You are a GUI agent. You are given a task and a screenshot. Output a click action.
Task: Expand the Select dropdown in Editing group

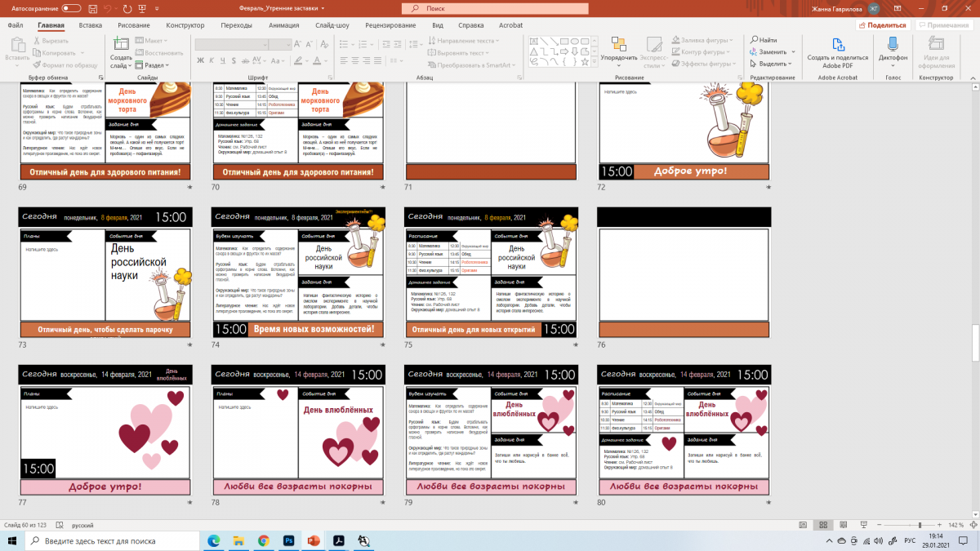pyautogui.click(x=791, y=64)
